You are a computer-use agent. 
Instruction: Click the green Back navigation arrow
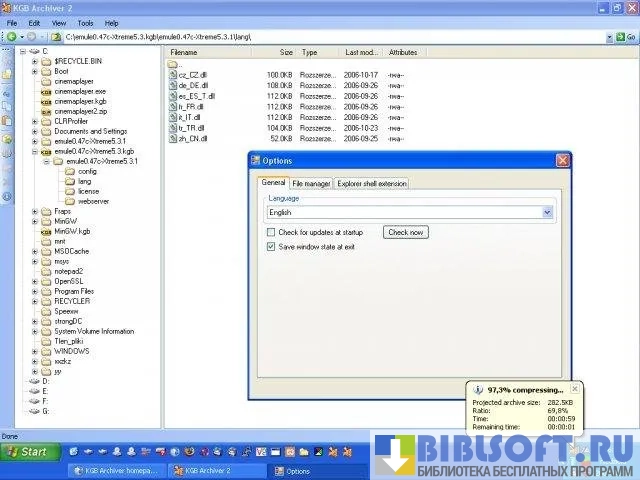point(11,36)
